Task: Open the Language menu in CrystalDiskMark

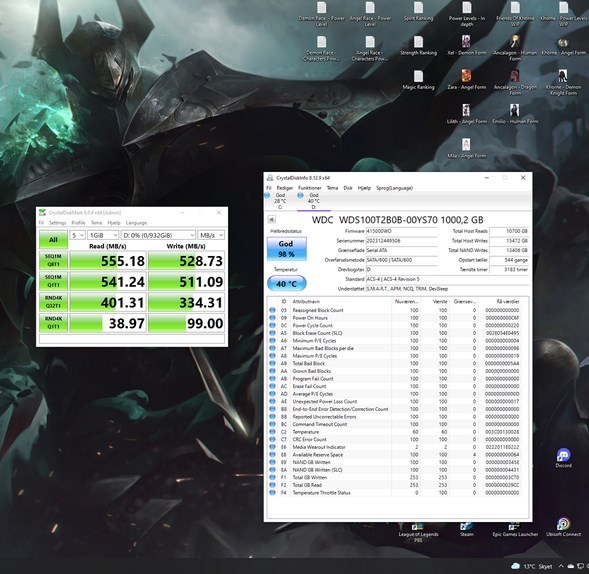Action: (136, 223)
